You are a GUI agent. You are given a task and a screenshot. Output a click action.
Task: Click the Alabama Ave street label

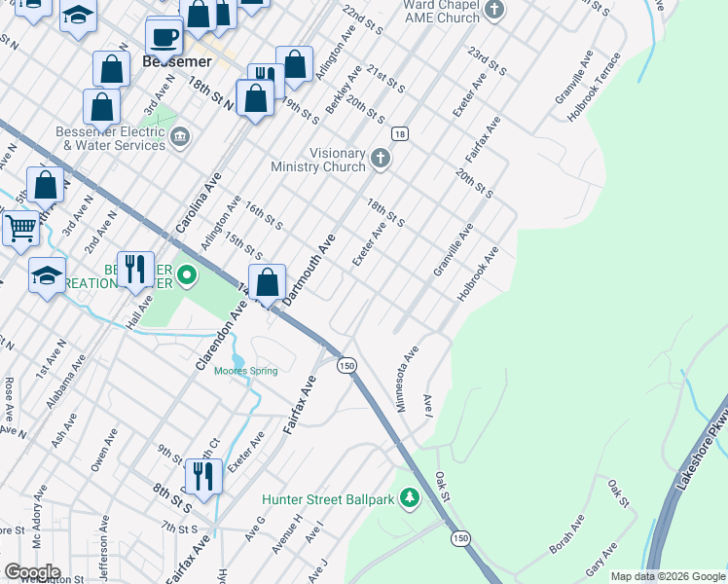[x=66, y=382]
